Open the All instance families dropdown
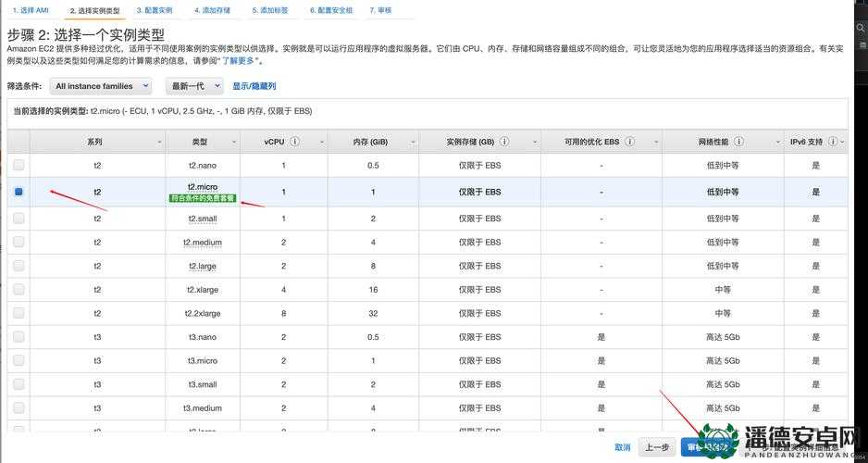 pos(101,86)
